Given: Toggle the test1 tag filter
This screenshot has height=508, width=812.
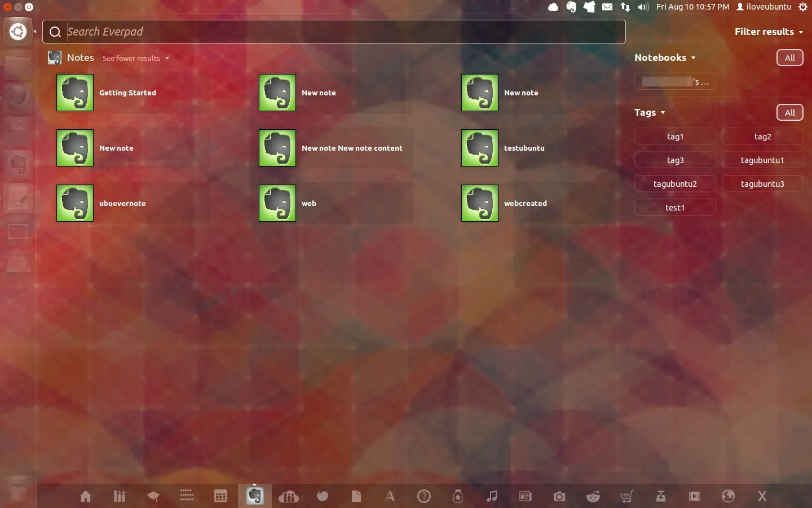Looking at the screenshot, I should pos(675,208).
